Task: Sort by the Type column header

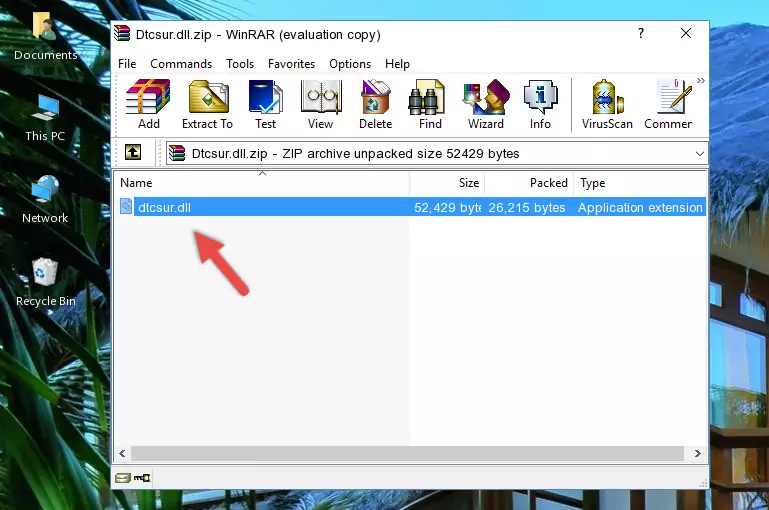Action: click(640, 183)
